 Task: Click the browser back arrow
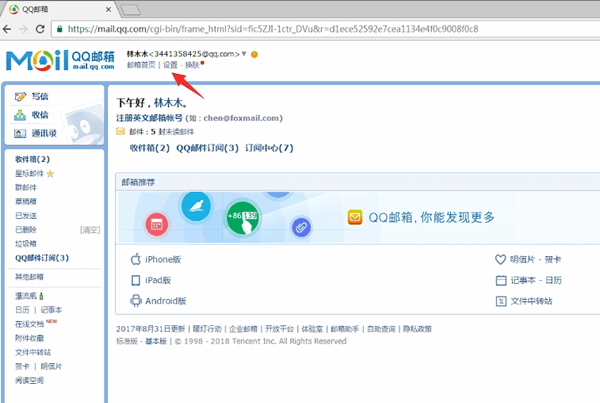tap(7, 29)
